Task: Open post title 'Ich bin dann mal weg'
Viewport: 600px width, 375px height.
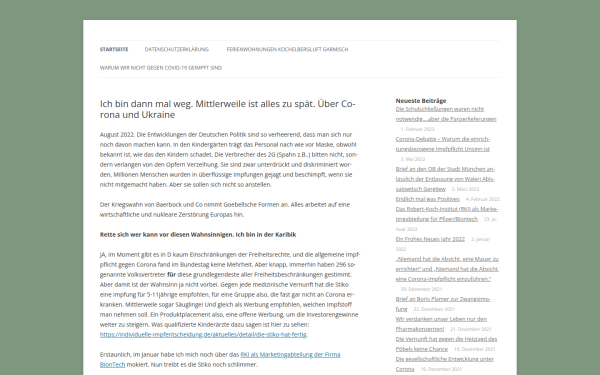Action: point(228,109)
